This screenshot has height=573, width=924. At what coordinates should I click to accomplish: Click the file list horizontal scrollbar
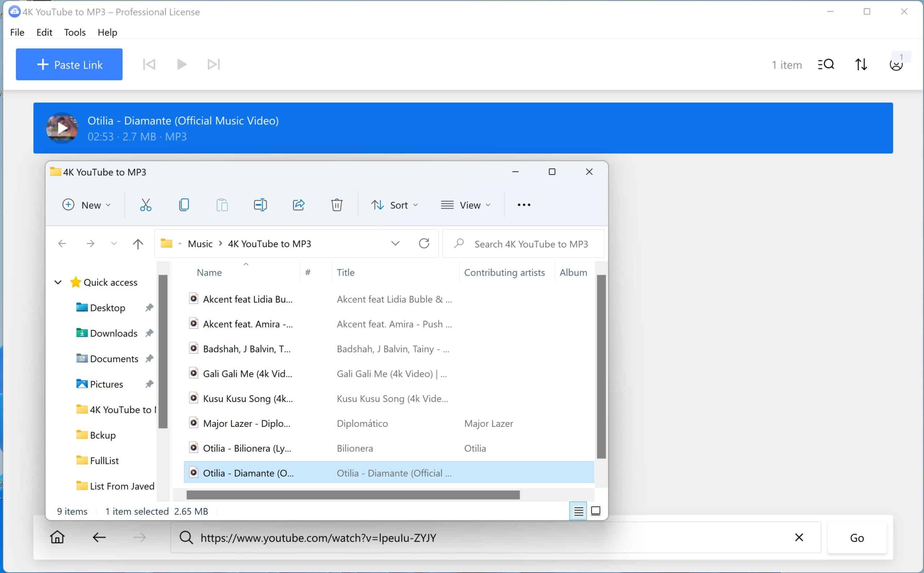click(353, 495)
